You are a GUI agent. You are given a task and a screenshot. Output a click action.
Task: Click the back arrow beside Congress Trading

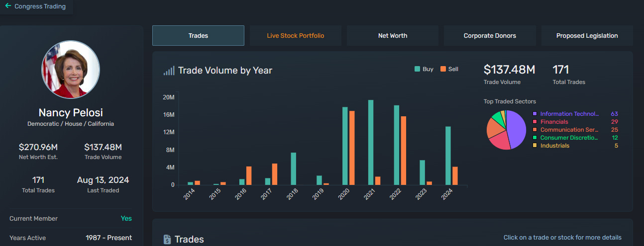pyautogui.click(x=8, y=6)
